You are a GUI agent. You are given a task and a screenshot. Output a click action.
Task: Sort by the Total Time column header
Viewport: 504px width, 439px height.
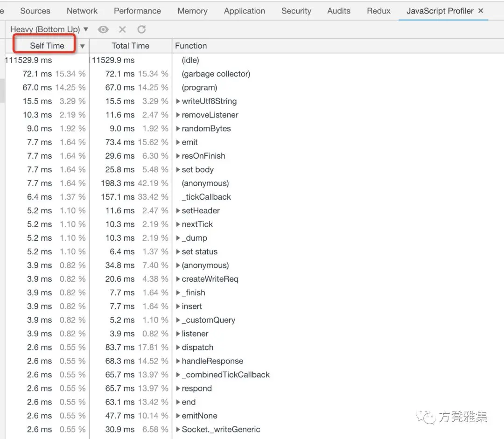[131, 46]
